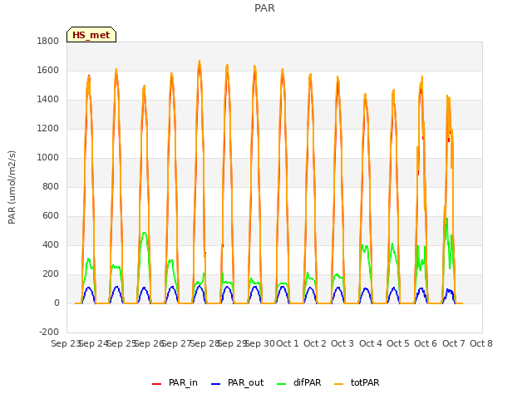532x399 pixels.
Task: Click the Oct 1 x-axis label
Action: click(288, 343)
